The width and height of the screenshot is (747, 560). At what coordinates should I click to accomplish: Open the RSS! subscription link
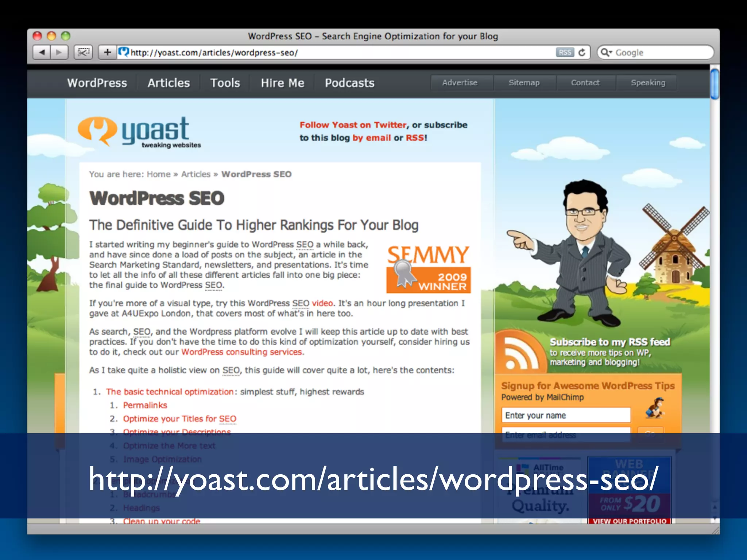tap(416, 138)
